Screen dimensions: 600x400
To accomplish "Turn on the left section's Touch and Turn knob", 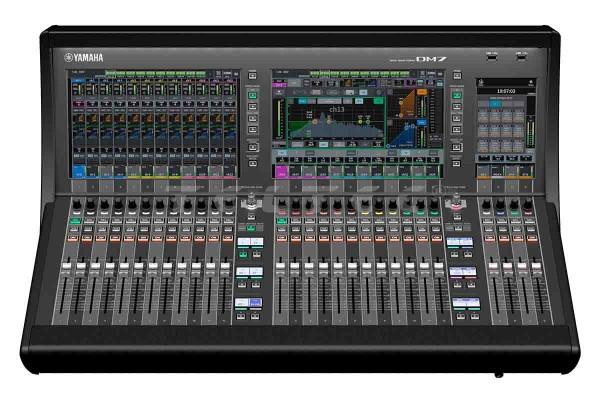I will pyautogui.click(x=250, y=200).
